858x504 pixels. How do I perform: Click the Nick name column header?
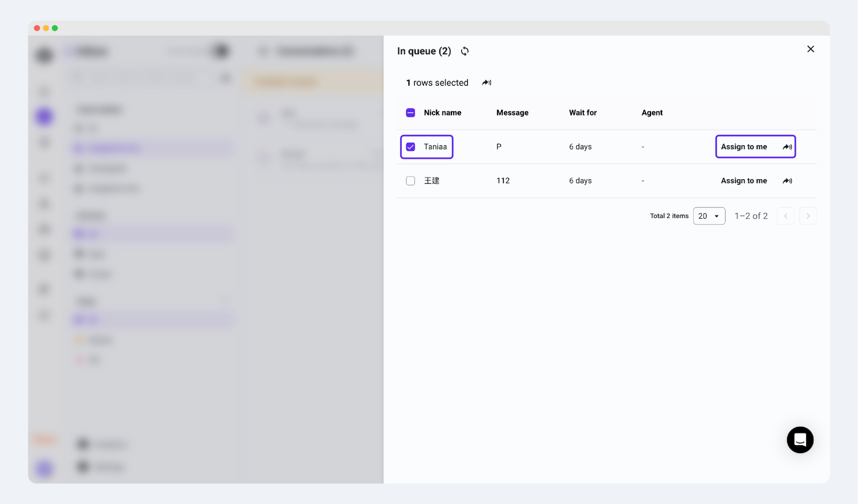tap(442, 113)
